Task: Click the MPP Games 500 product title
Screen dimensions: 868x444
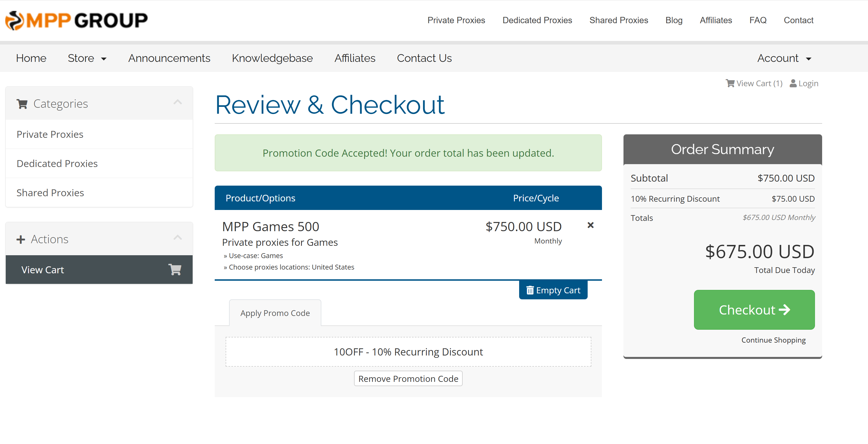Action: [x=270, y=227]
